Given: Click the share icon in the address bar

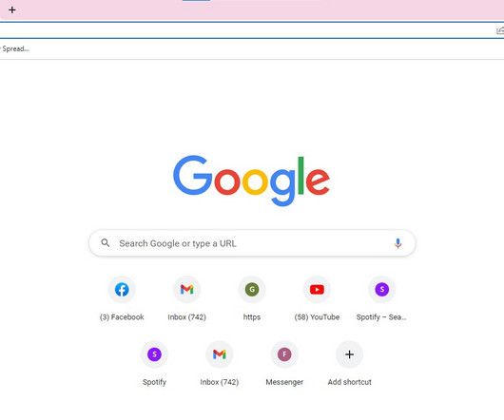Looking at the screenshot, I should click(x=500, y=30).
